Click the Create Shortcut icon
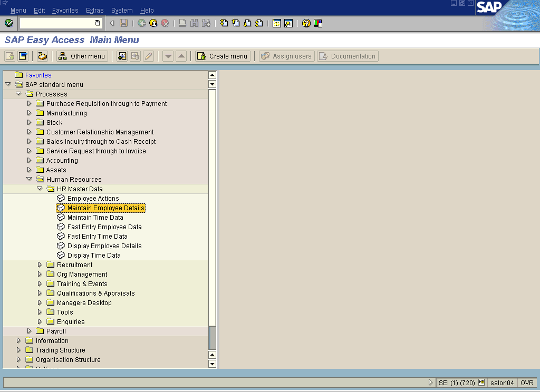The image size is (540, 392). point(288,23)
